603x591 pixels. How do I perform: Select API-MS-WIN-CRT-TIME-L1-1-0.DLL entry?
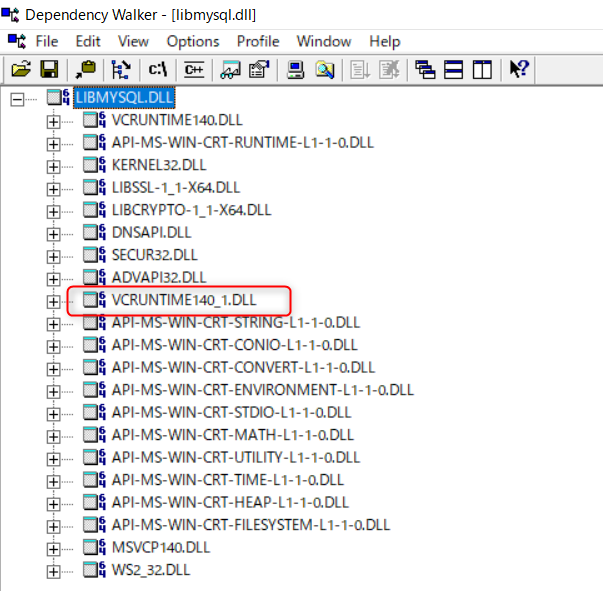[x=228, y=479]
